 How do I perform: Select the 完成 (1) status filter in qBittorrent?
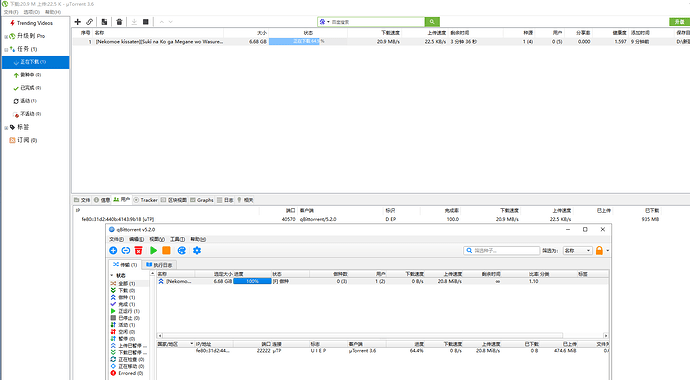point(127,304)
